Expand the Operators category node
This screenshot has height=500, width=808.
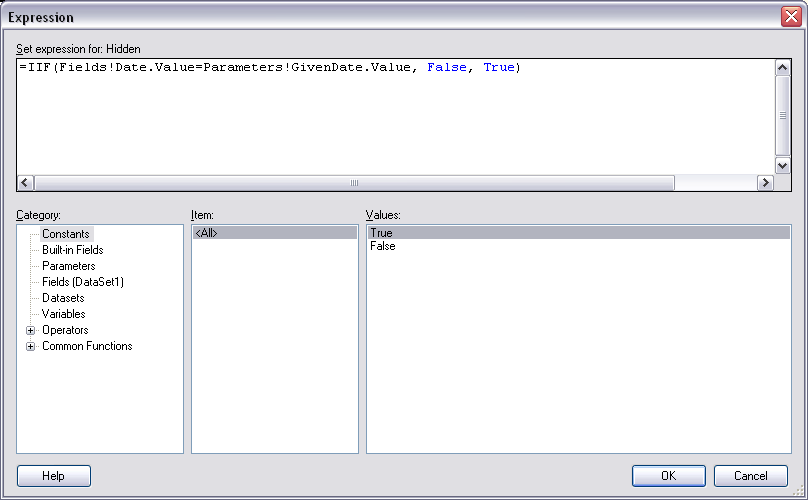click(31, 330)
